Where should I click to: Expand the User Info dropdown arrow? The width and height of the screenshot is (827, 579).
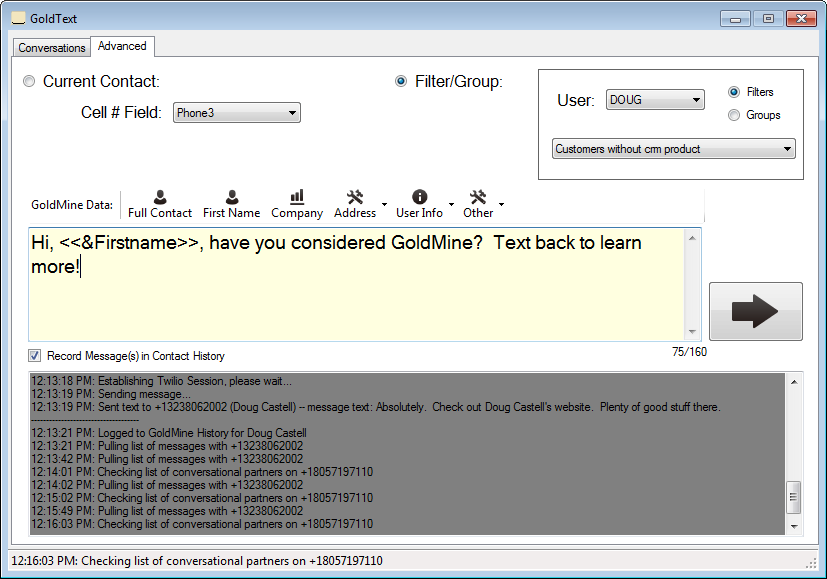coord(451,205)
